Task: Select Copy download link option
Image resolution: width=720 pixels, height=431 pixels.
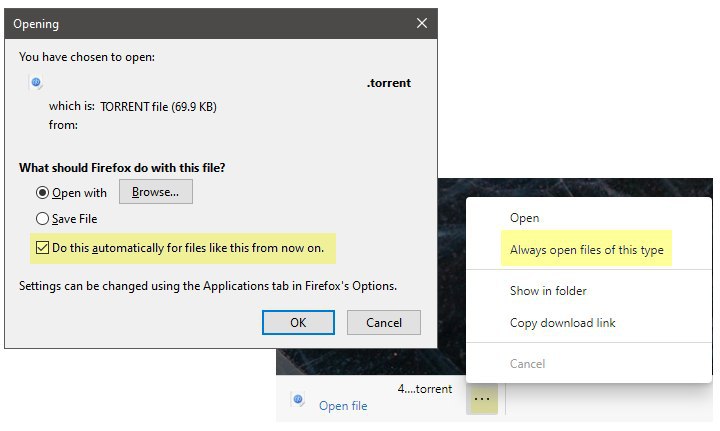Action: pos(562,323)
